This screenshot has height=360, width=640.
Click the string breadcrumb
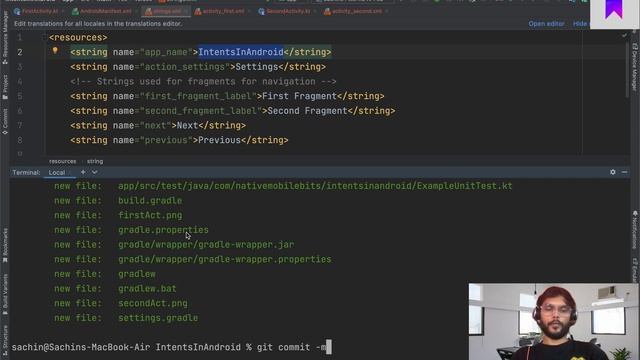(x=95, y=161)
